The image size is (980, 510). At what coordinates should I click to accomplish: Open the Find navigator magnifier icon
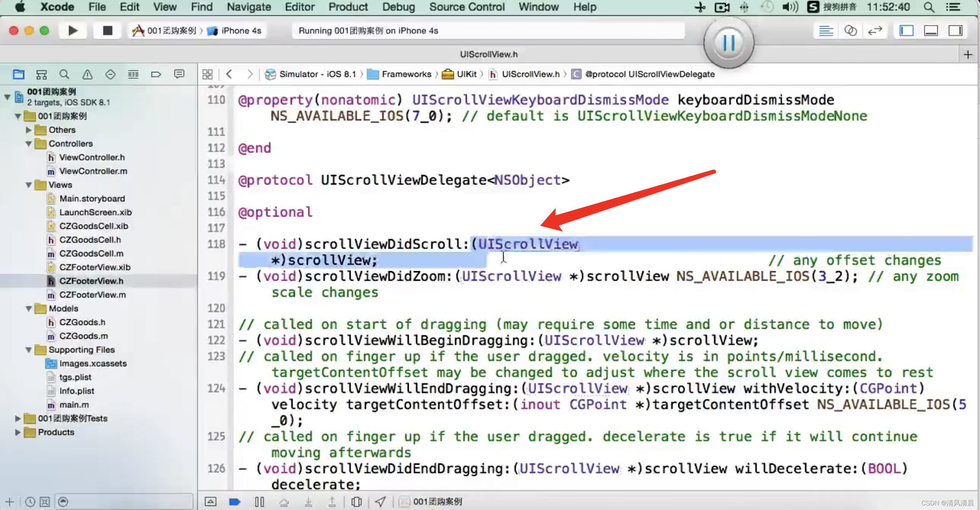(64, 74)
